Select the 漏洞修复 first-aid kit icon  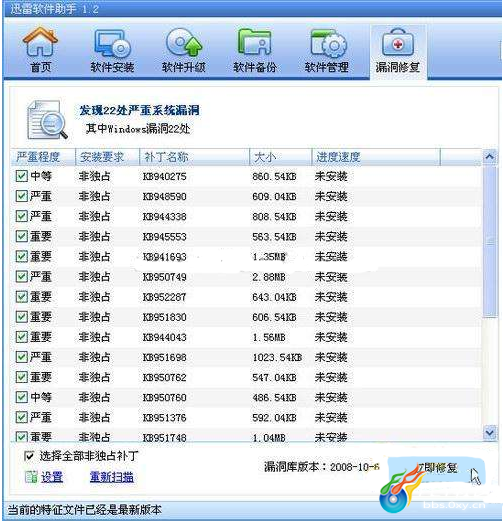398,43
